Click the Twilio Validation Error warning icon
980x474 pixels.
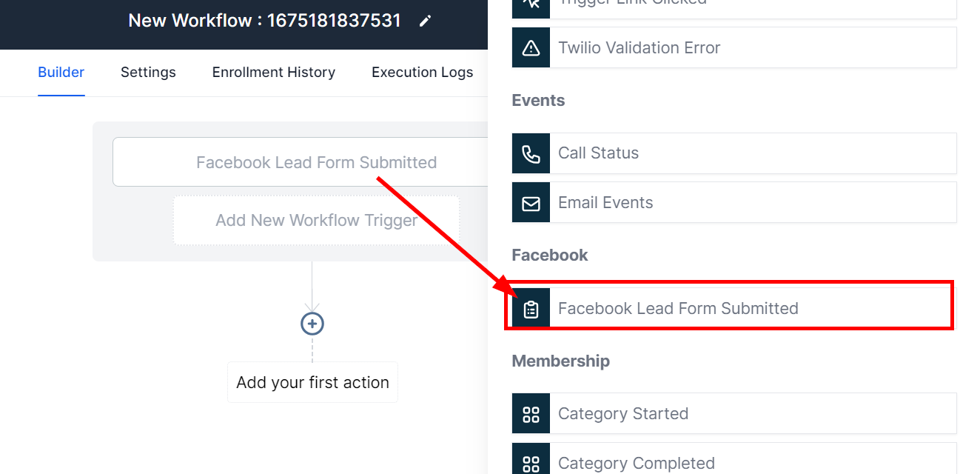pos(531,48)
